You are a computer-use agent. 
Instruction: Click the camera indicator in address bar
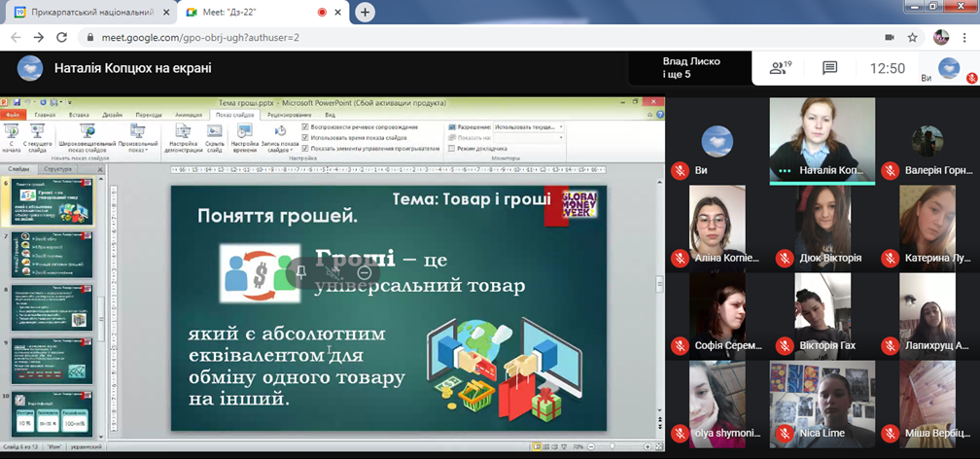tap(889, 37)
